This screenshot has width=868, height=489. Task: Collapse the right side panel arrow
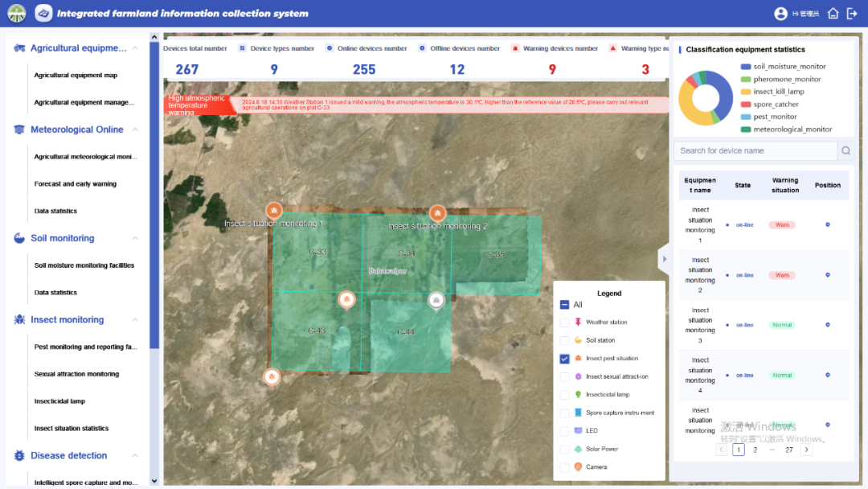664,259
